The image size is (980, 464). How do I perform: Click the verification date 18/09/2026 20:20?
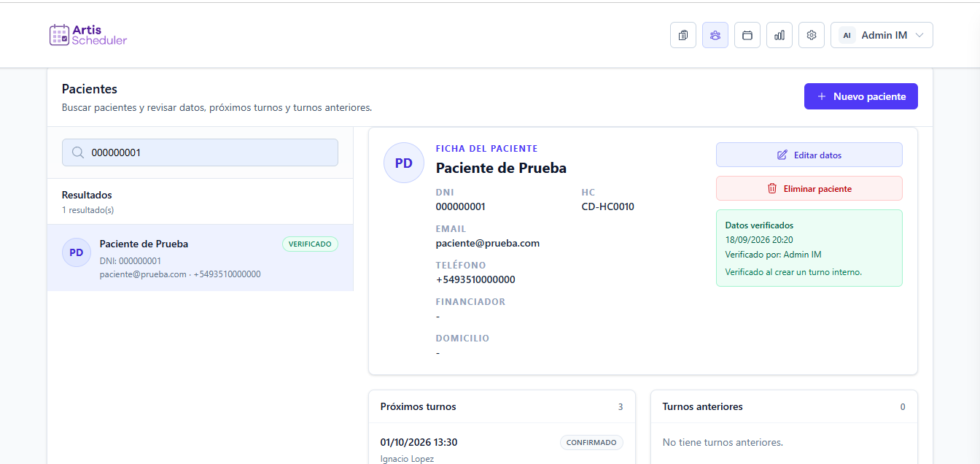point(759,239)
